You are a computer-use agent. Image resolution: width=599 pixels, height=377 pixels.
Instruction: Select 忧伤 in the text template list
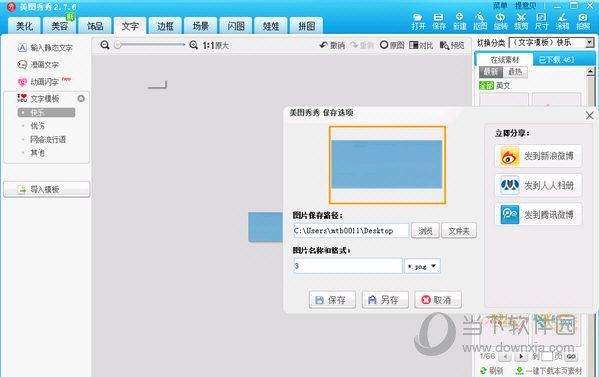tap(37, 126)
